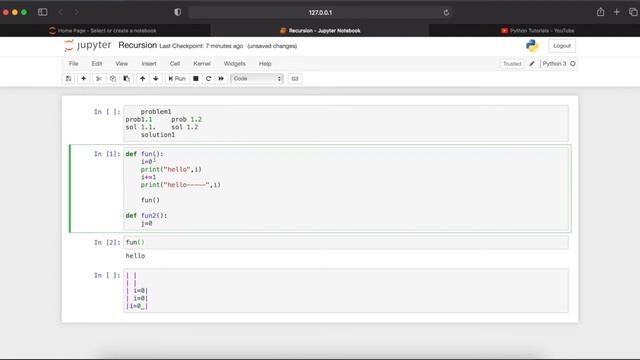The height and width of the screenshot is (360, 640).
Task: Click the def fun(): code line
Action: [144, 154]
